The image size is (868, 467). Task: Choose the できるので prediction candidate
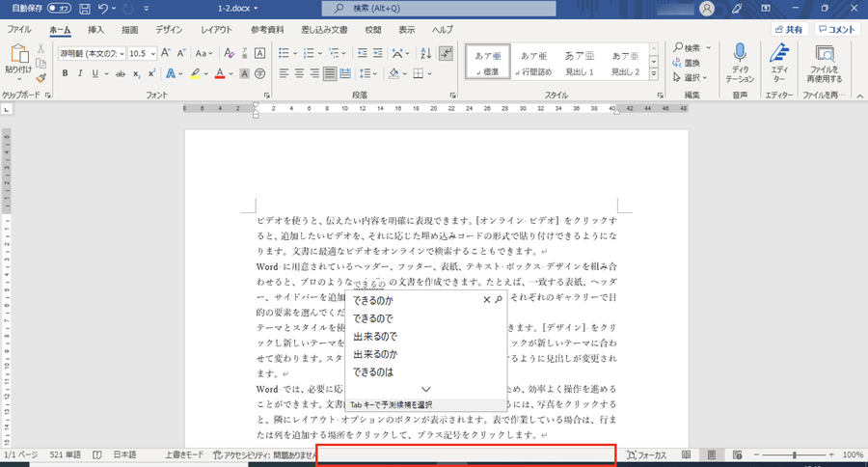pyautogui.click(x=374, y=318)
